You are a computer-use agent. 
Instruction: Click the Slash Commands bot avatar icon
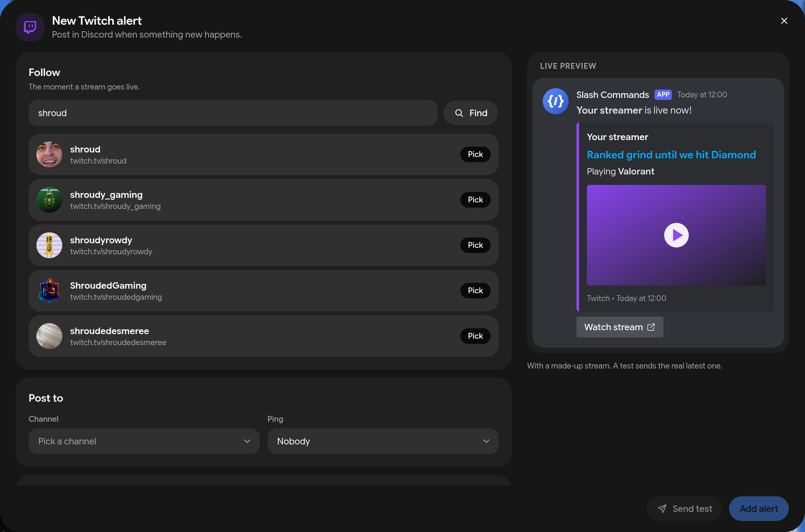pos(555,101)
